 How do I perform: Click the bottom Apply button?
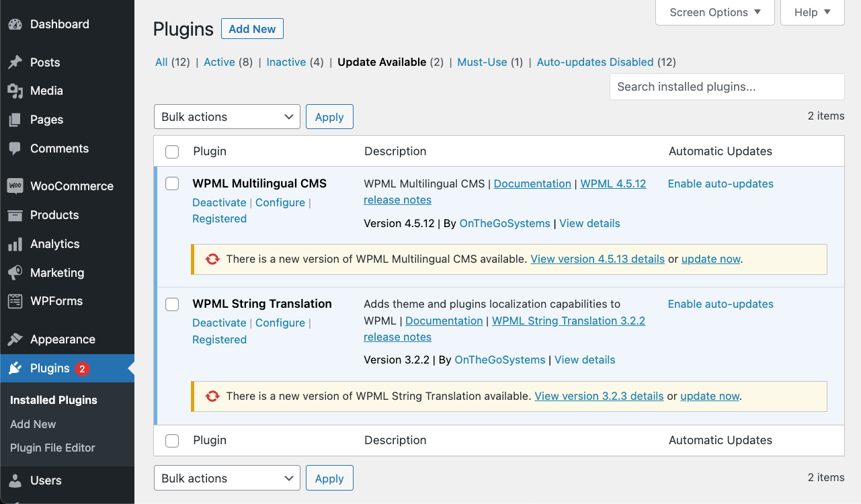tap(329, 478)
